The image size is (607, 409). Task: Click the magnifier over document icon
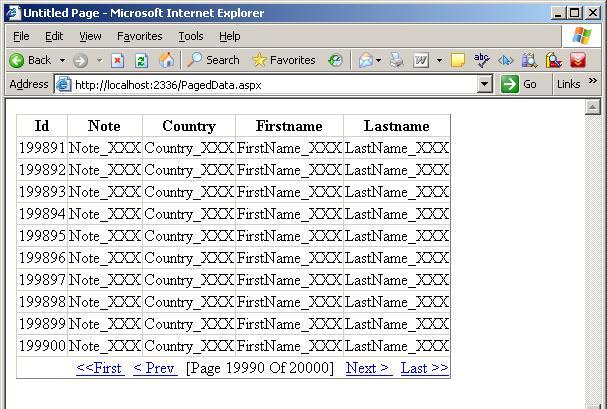tap(554, 60)
